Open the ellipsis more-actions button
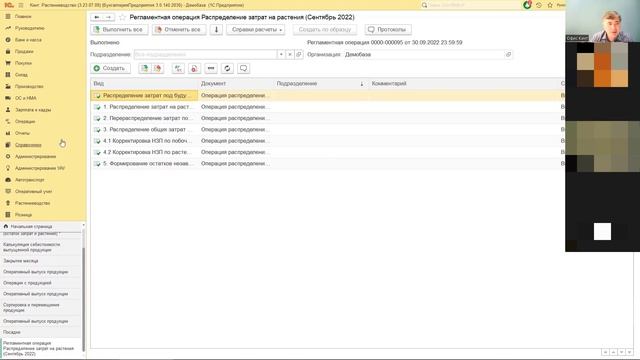This screenshot has width=640, height=360. coord(211,69)
